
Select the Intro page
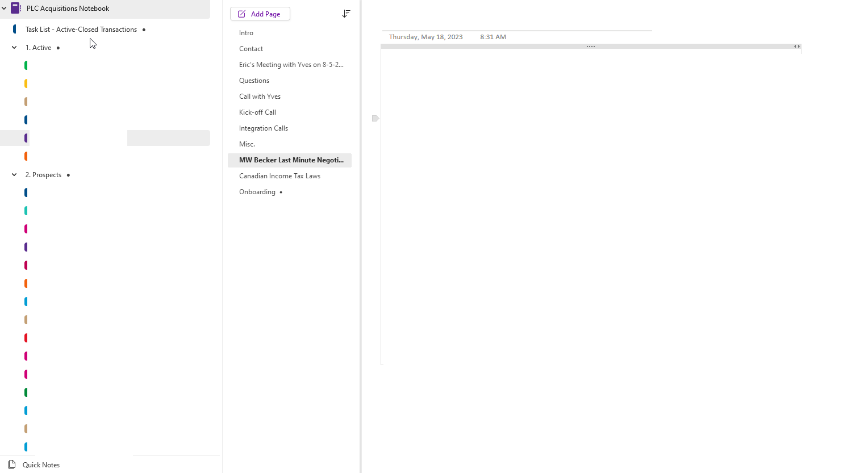(246, 32)
